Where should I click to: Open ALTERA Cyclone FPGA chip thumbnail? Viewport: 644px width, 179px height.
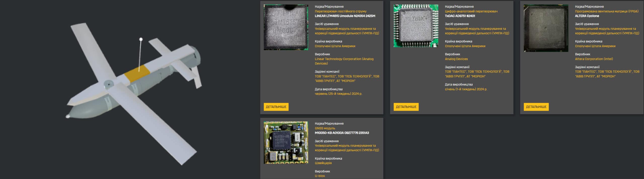pyautogui.click(x=546, y=28)
